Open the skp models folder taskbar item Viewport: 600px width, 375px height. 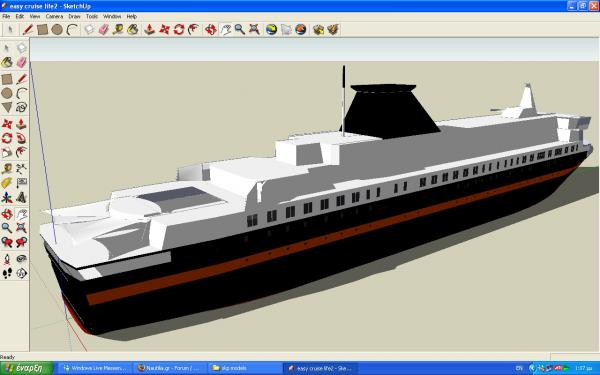point(245,368)
